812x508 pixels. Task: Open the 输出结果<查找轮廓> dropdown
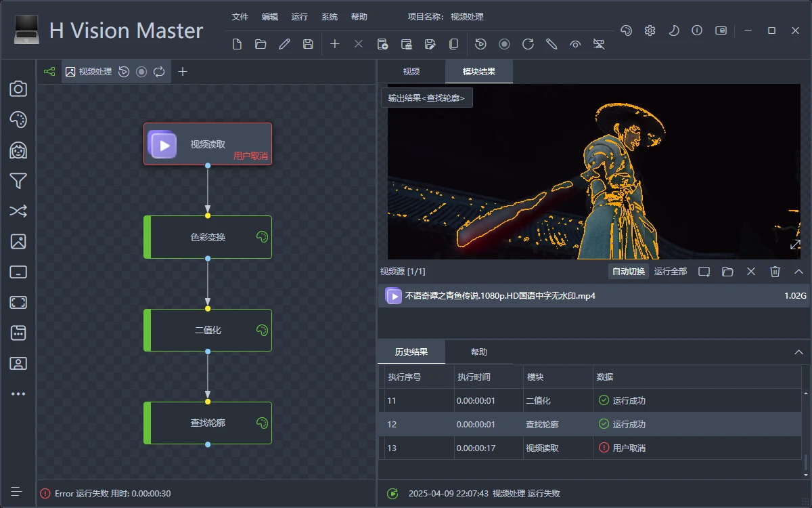point(427,98)
